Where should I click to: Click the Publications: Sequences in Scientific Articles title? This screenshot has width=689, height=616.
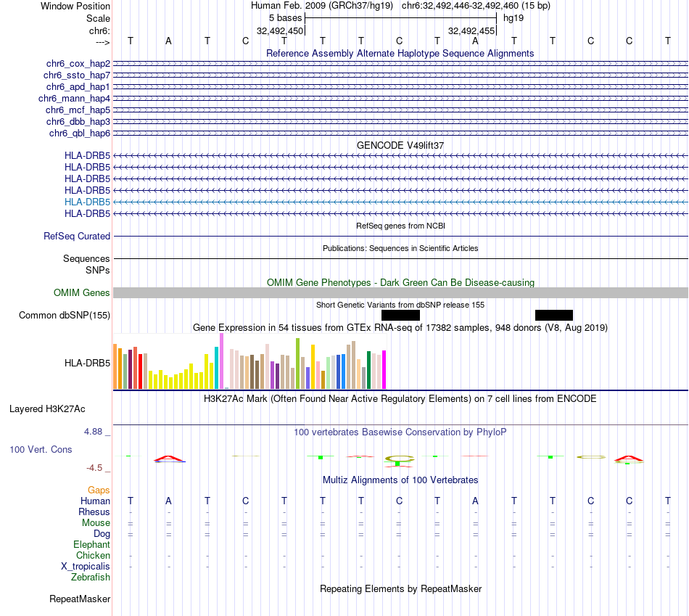point(400,248)
